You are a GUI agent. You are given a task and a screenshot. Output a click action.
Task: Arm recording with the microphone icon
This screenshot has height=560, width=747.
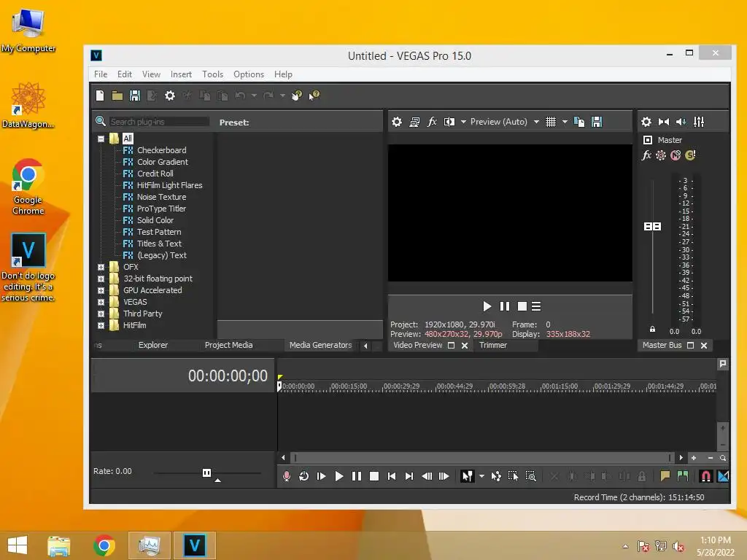point(286,476)
